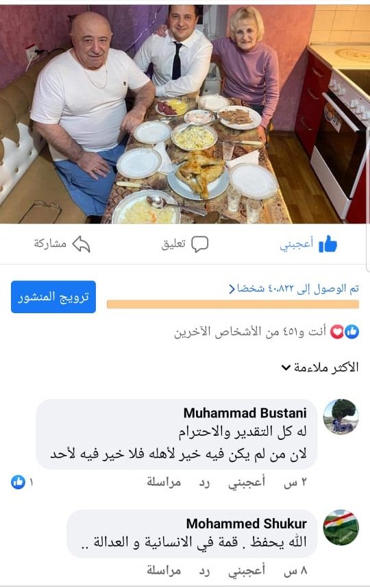Toggle the post's أعجبني like button

pyautogui.click(x=308, y=244)
